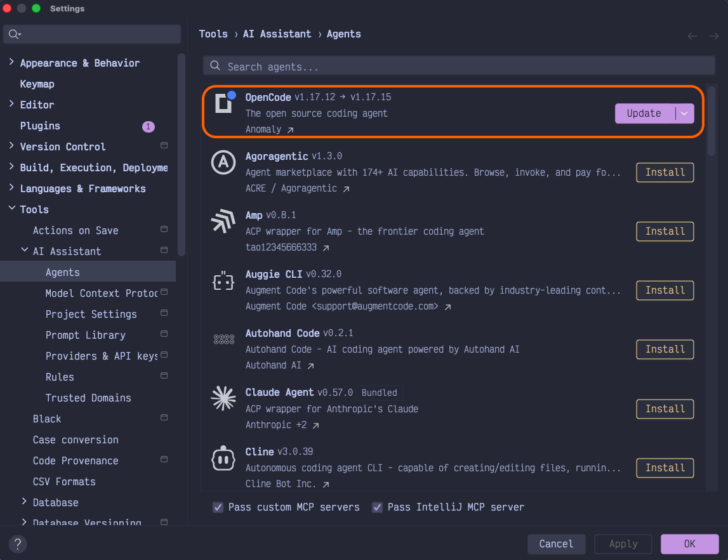
Task: Go forward with the right navigation arrow
Action: coord(714,36)
